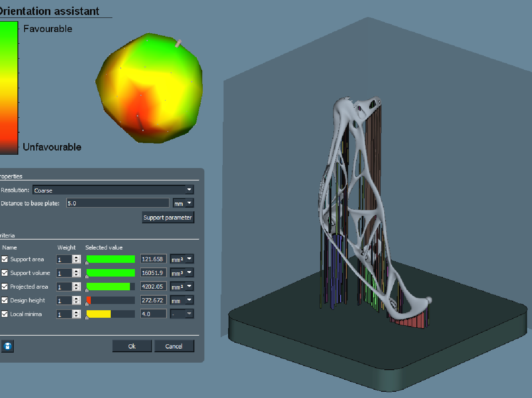The width and height of the screenshot is (532, 398).
Task: Toggle the Support volume checkbox
Action: pyautogui.click(x=5, y=273)
